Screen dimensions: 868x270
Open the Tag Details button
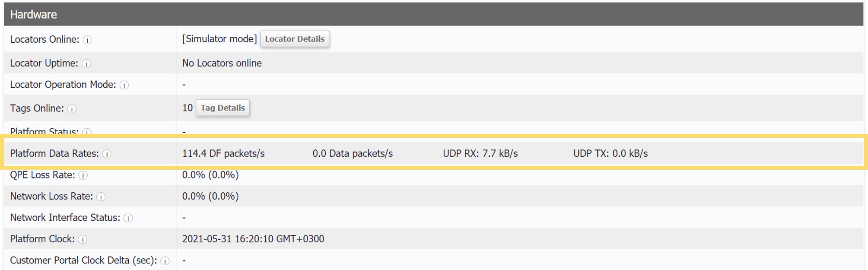[223, 108]
